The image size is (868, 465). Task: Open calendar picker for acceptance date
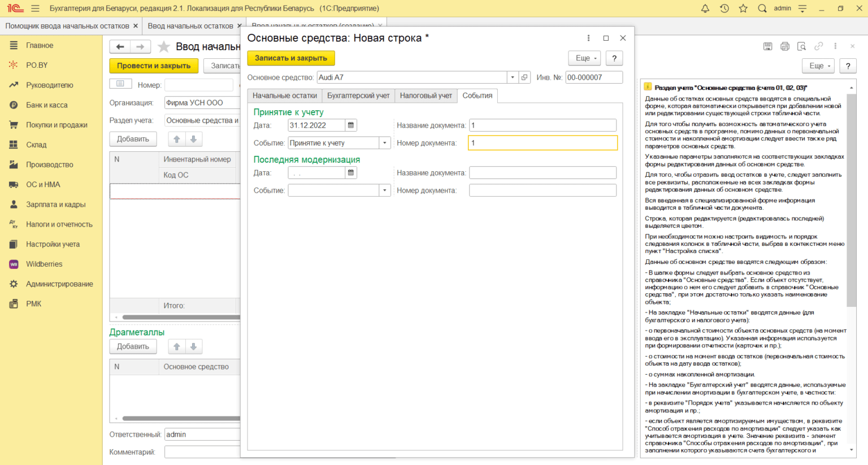[351, 125]
